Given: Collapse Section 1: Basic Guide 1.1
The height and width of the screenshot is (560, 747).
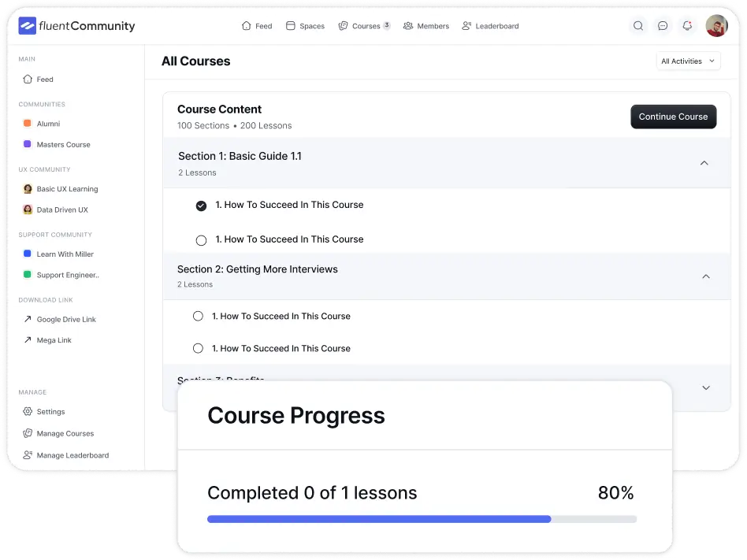Looking at the screenshot, I should (x=704, y=162).
